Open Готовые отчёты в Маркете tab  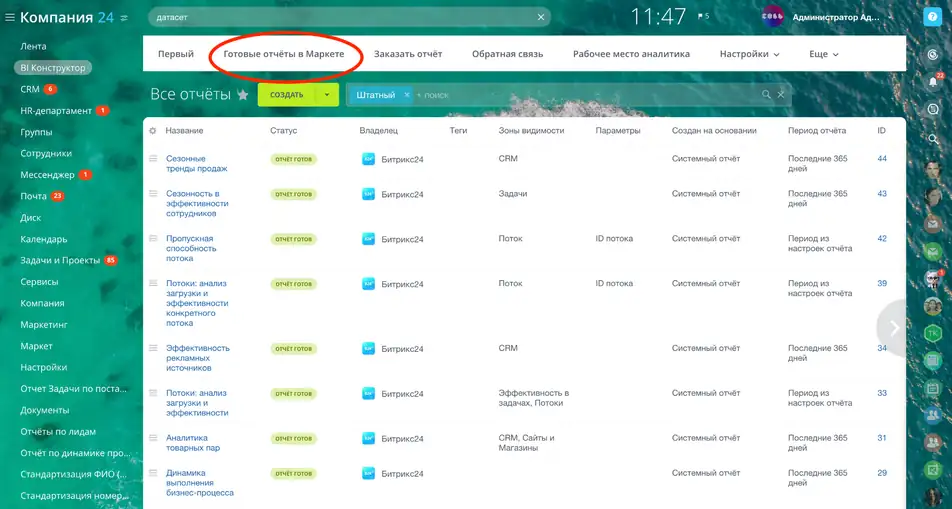click(x=284, y=54)
